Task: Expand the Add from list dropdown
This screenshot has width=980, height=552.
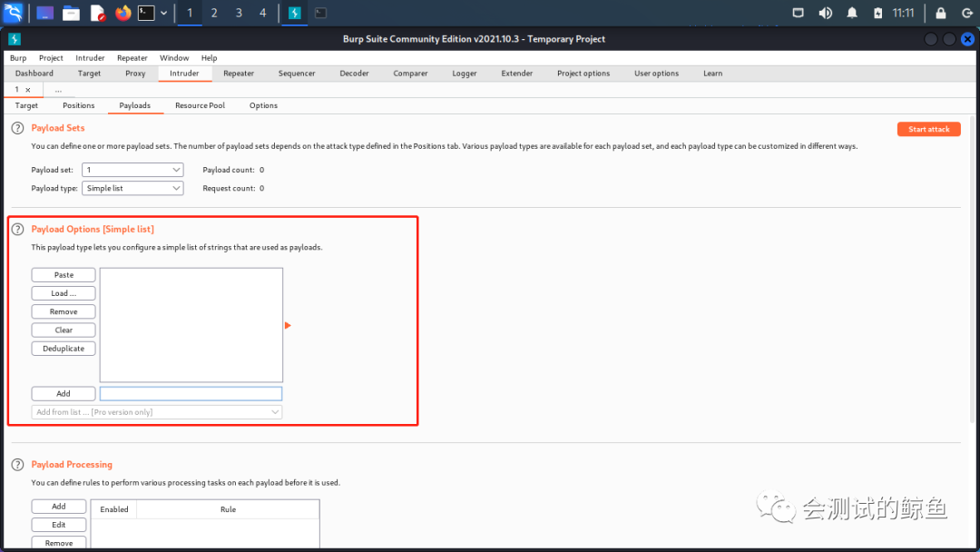Action: click(x=156, y=412)
